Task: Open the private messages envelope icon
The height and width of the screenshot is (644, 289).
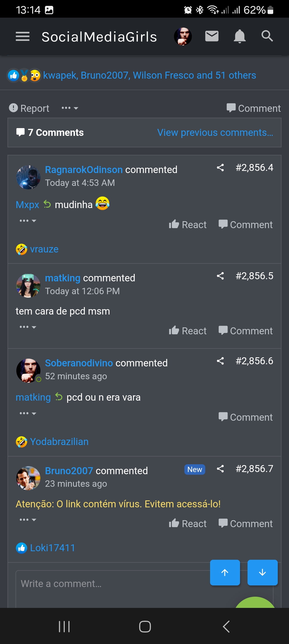Action: click(212, 36)
